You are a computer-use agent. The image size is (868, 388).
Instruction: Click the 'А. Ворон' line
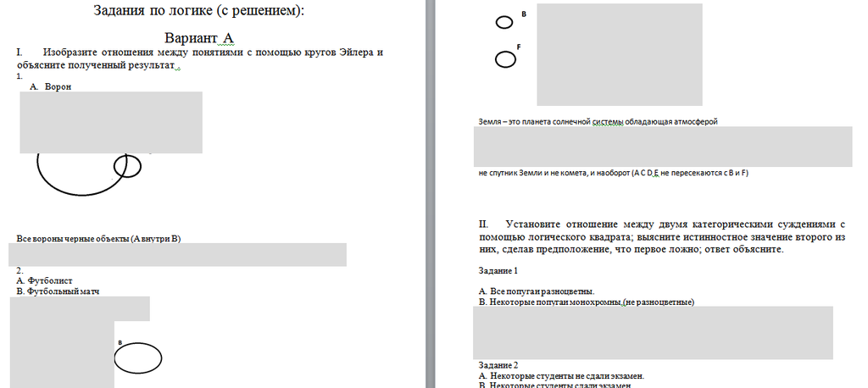tap(52, 86)
